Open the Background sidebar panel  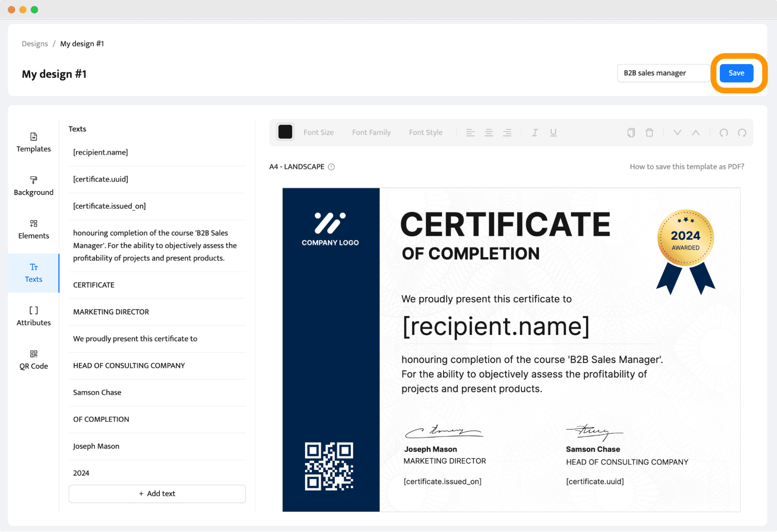coord(33,186)
